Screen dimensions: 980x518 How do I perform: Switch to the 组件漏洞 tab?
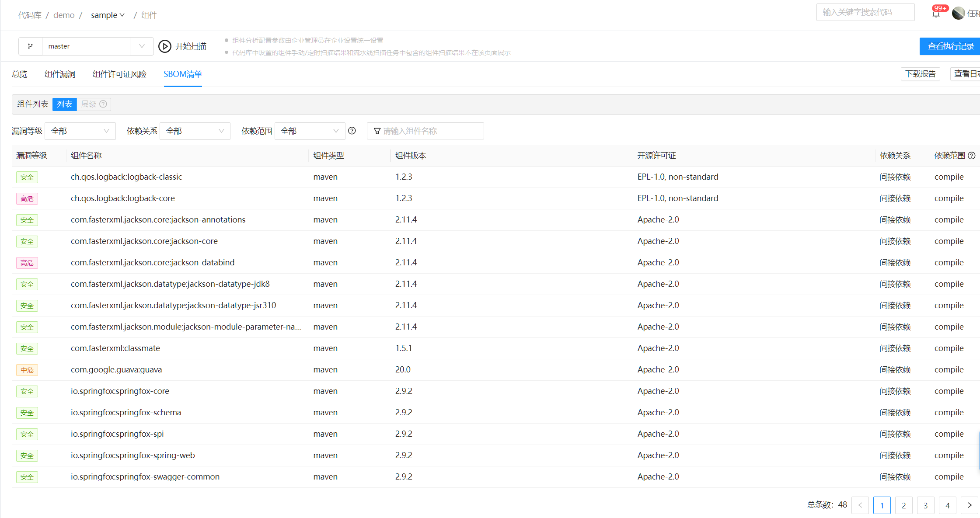click(x=60, y=74)
